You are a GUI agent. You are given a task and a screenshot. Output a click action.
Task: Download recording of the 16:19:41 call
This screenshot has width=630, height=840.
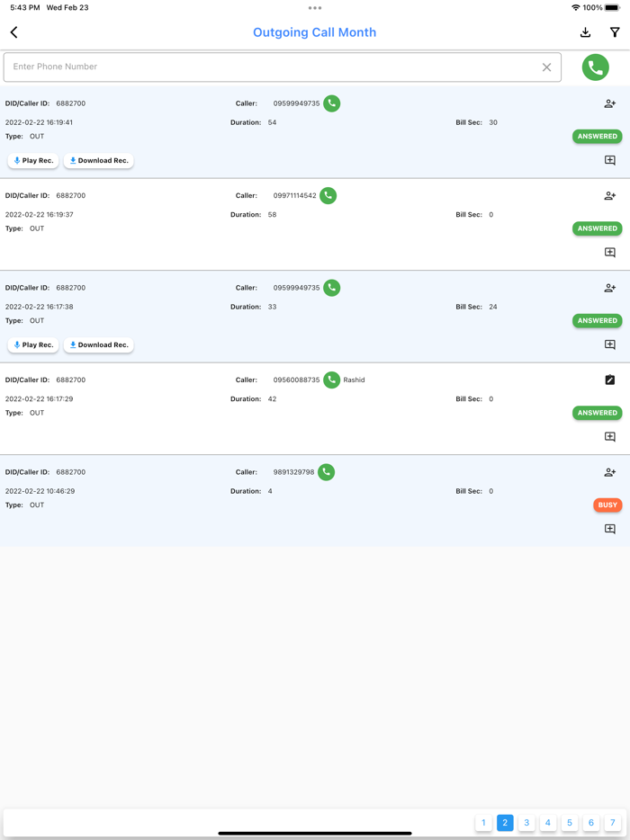point(99,161)
